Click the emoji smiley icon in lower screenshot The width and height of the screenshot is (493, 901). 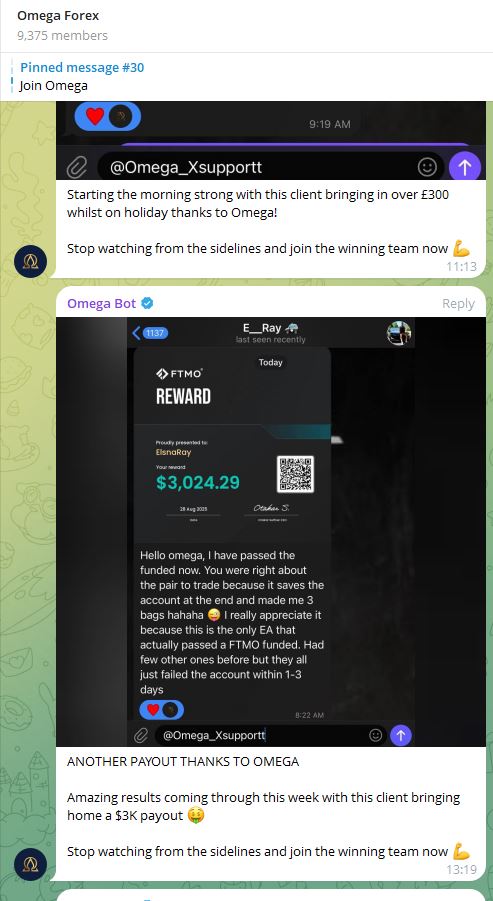coord(376,735)
